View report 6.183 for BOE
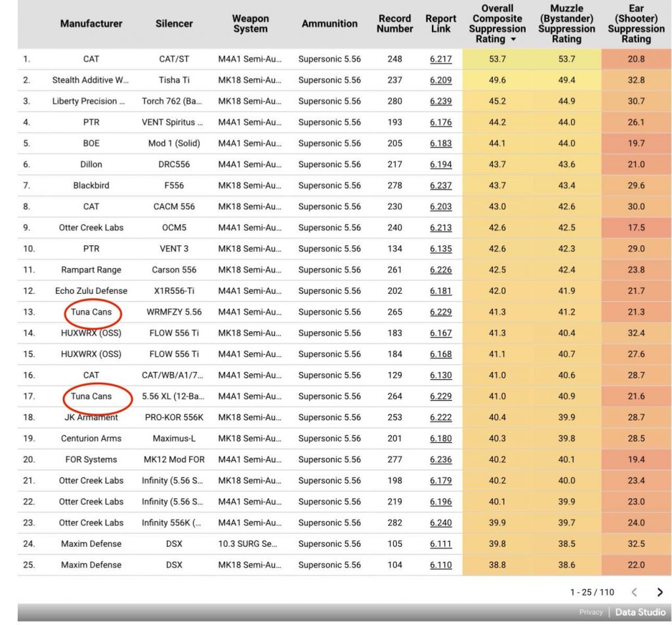This screenshot has height=625, width=672. [x=440, y=143]
